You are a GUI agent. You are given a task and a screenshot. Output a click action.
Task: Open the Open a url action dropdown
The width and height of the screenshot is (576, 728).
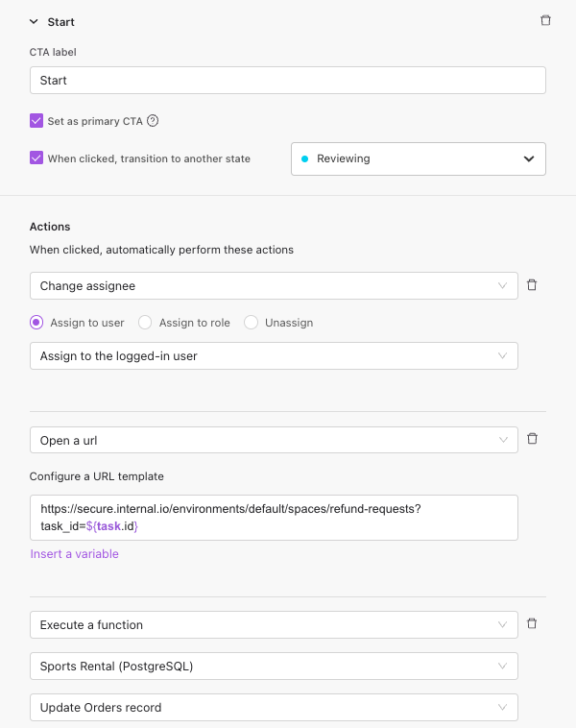coord(274,440)
